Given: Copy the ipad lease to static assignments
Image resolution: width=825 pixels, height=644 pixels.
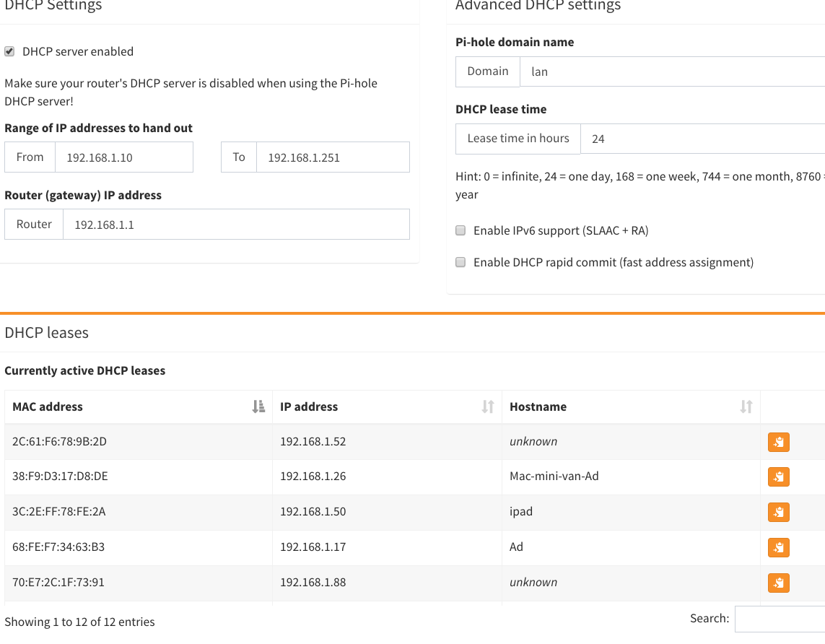Looking at the screenshot, I should pyautogui.click(x=778, y=512).
